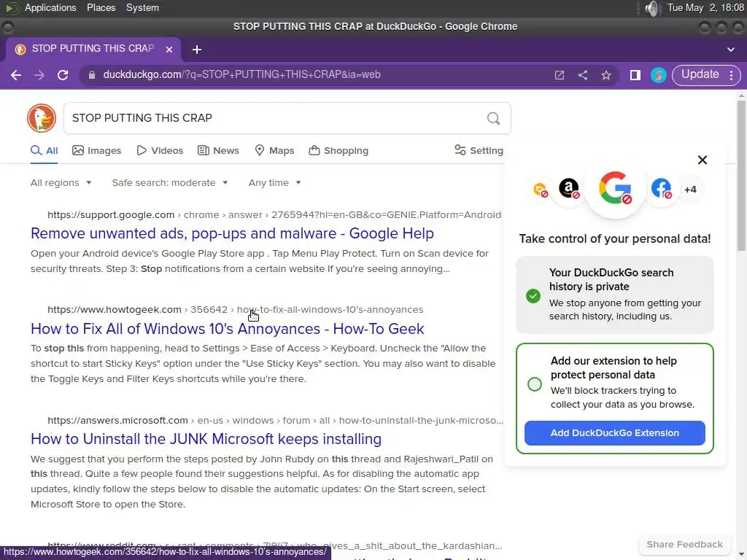Close the STOP PUTTING THIS CRAP tab
Screen dimensions: 747x560
169,50
